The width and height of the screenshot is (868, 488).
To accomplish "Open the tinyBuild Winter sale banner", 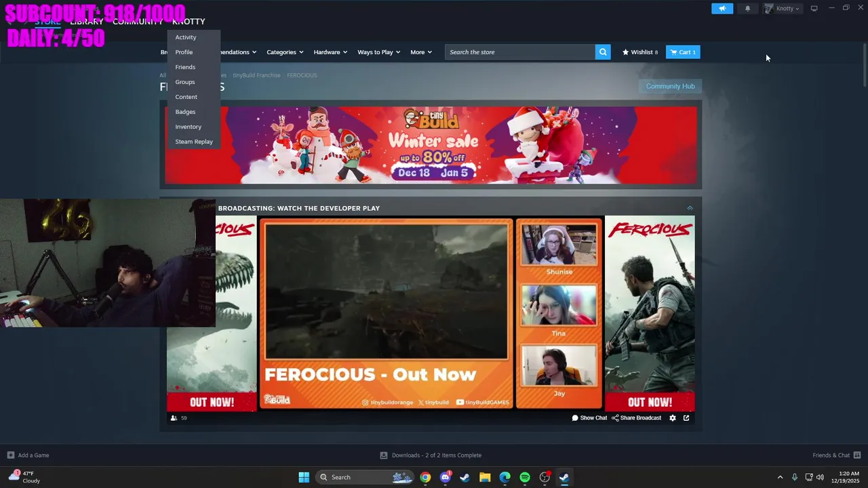I will (x=431, y=145).
